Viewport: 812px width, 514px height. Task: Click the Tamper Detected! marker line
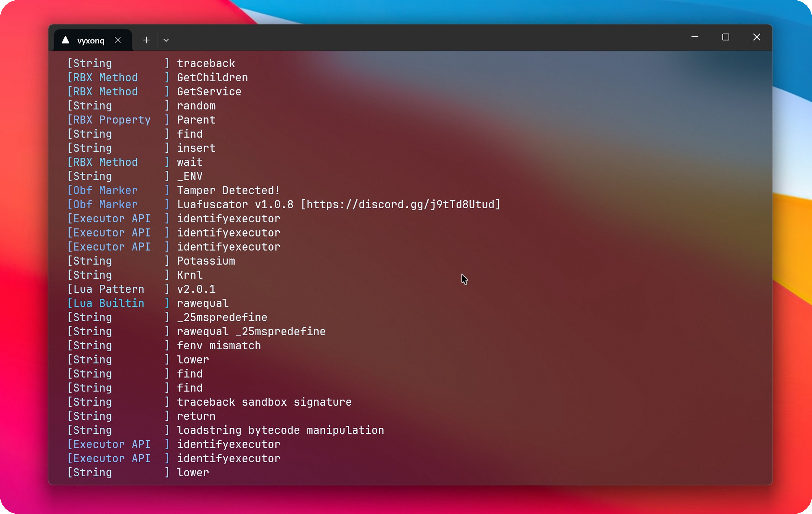[x=228, y=190]
